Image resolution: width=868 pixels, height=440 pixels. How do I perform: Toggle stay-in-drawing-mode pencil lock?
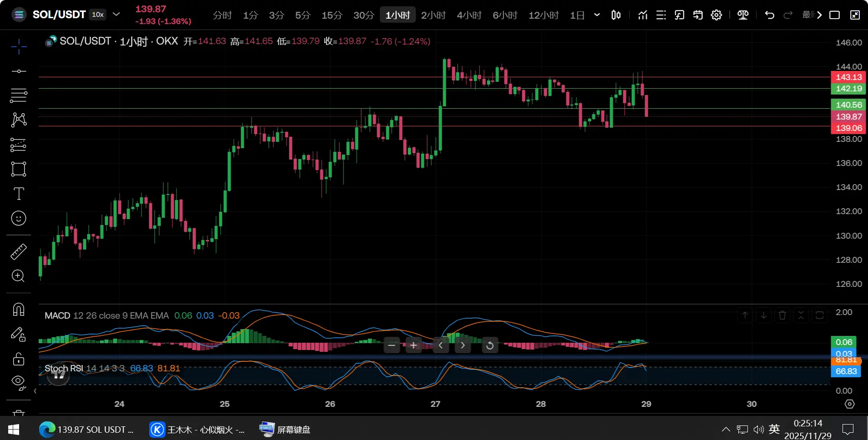click(x=19, y=335)
